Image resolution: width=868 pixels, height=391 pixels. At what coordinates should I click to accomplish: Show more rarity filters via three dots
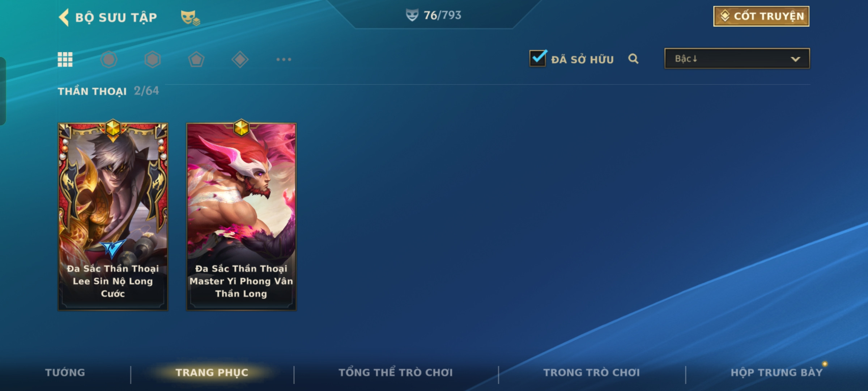(284, 59)
